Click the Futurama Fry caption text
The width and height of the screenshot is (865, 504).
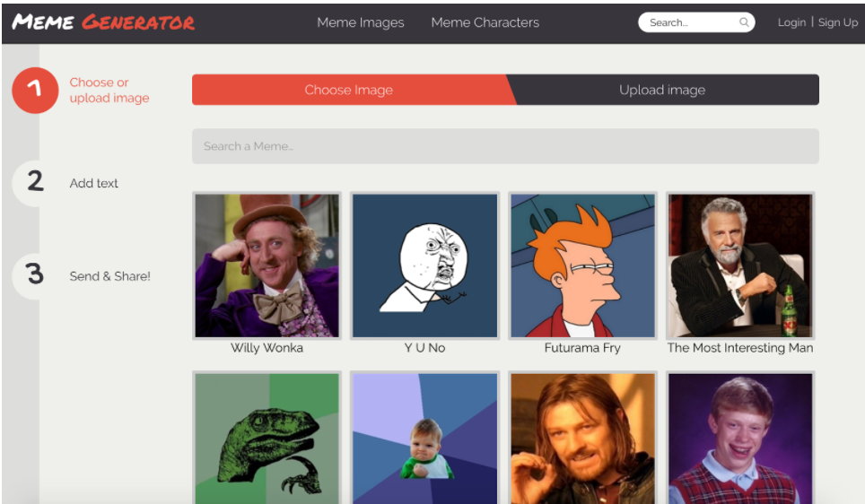point(582,348)
